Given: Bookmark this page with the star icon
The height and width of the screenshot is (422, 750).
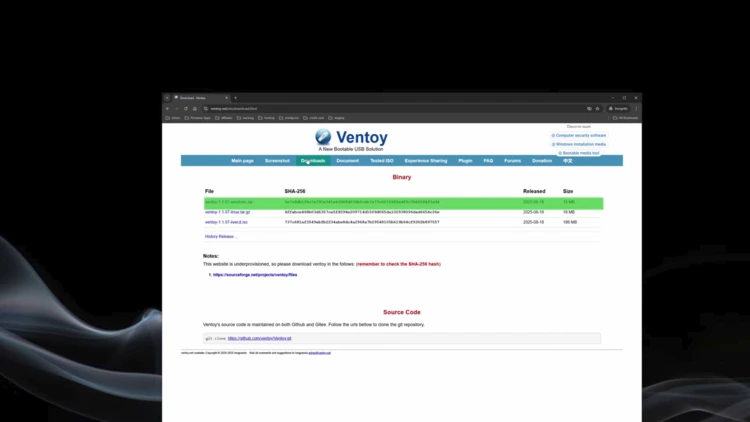Looking at the screenshot, I should coord(597,109).
